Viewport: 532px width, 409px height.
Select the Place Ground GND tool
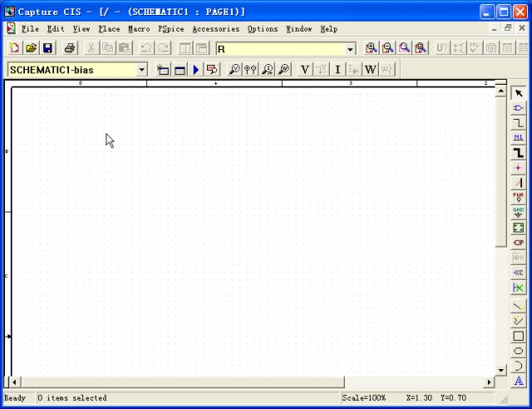pyautogui.click(x=519, y=213)
